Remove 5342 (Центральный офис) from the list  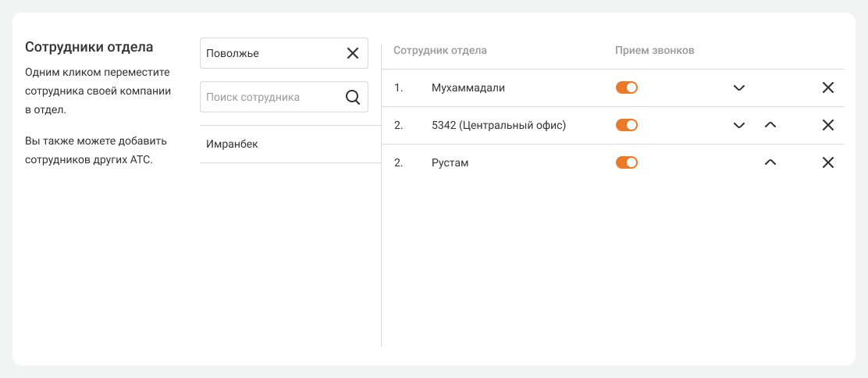pyautogui.click(x=828, y=125)
